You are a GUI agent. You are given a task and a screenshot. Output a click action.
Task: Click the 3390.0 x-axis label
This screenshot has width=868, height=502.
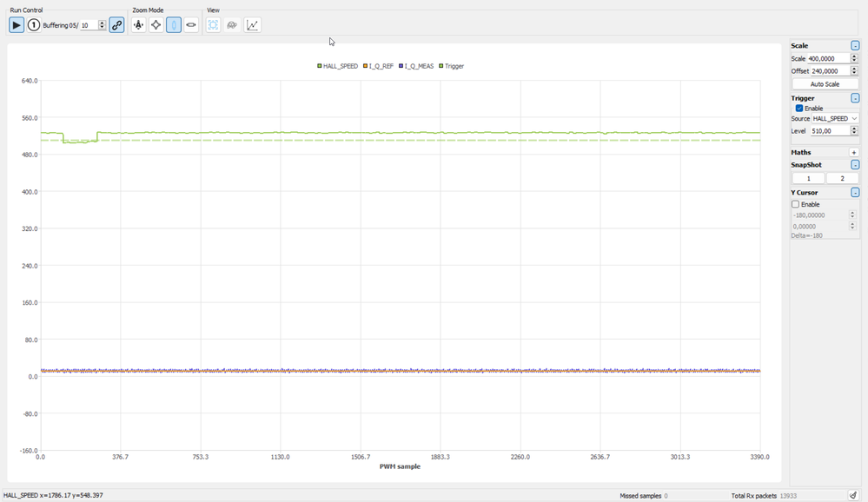(760, 457)
